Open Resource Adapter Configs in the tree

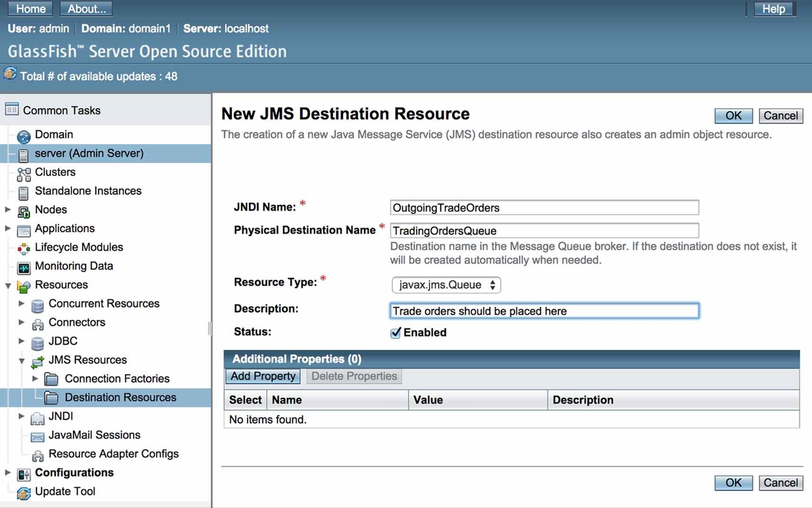click(114, 453)
